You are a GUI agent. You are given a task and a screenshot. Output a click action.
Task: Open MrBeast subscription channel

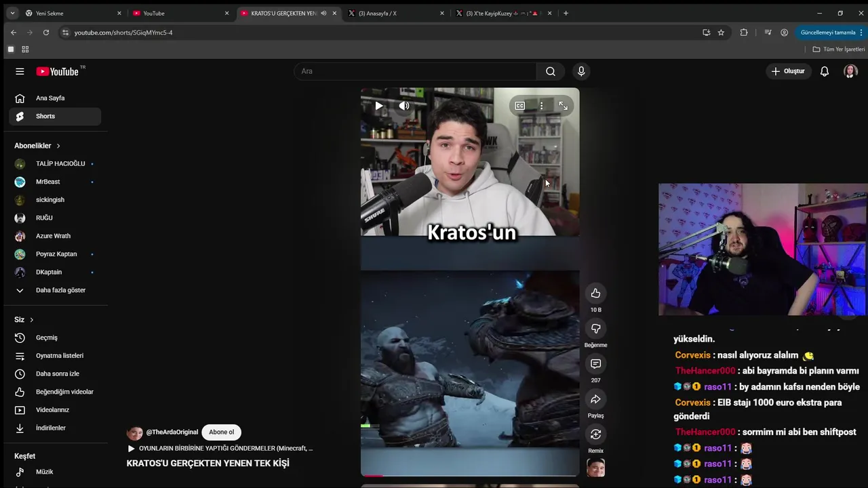pos(55,182)
